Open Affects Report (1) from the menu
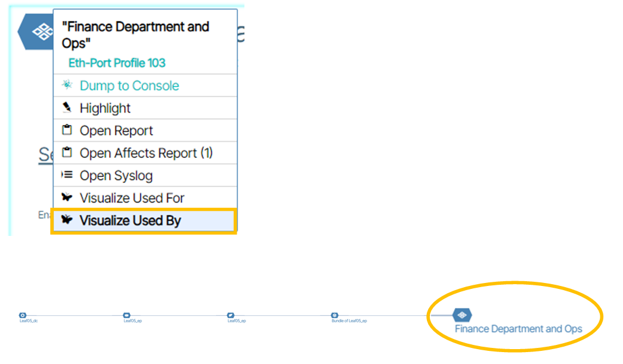This screenshot has width=623, height=364. (x=146, y=153)
